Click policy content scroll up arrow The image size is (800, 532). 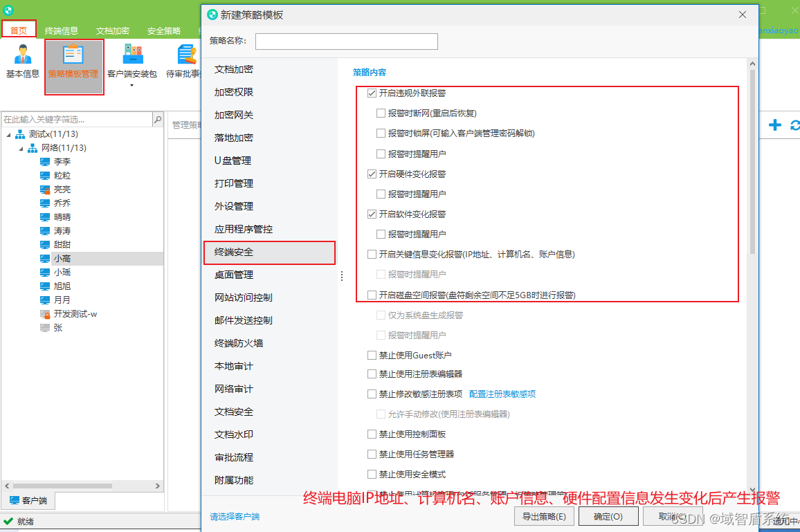752,64
